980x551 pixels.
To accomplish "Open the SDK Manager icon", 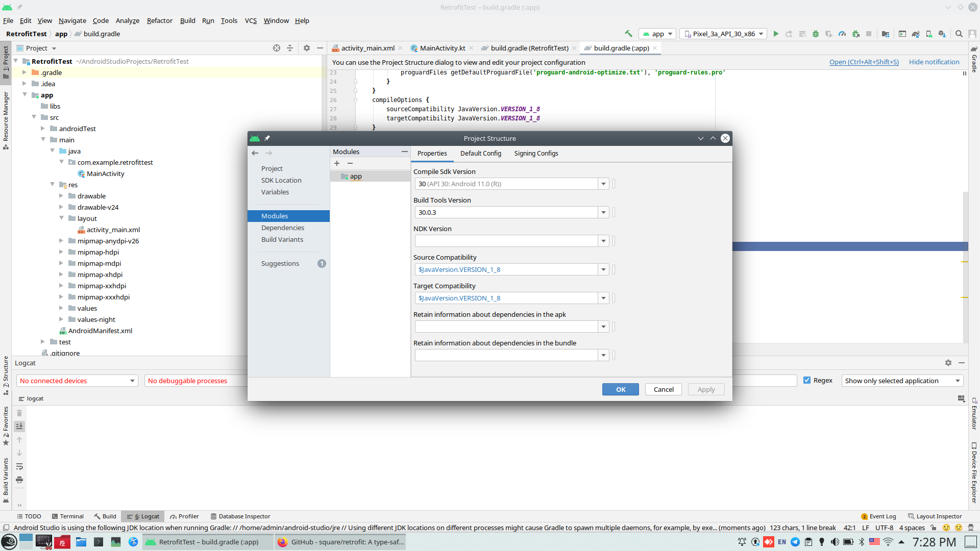I will pos(942,34).
